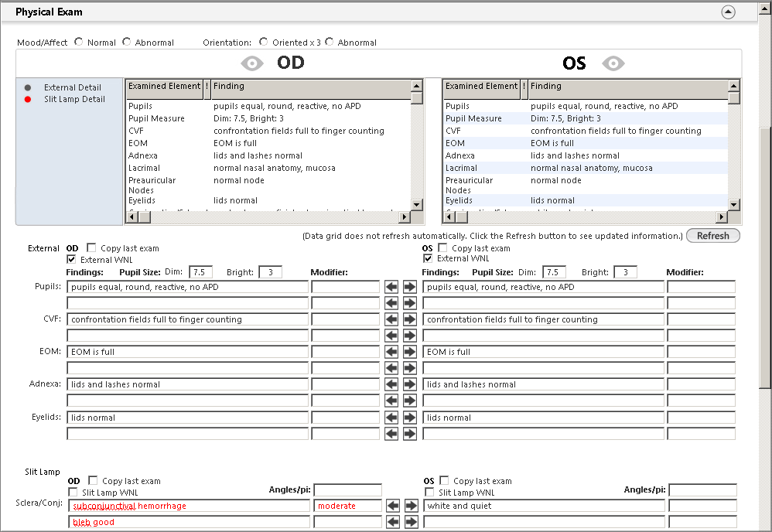This screenshot has width=772, height=532.
Task: Check Slit Lamp OD Copy last exam
Action: (x=93, y=480)
